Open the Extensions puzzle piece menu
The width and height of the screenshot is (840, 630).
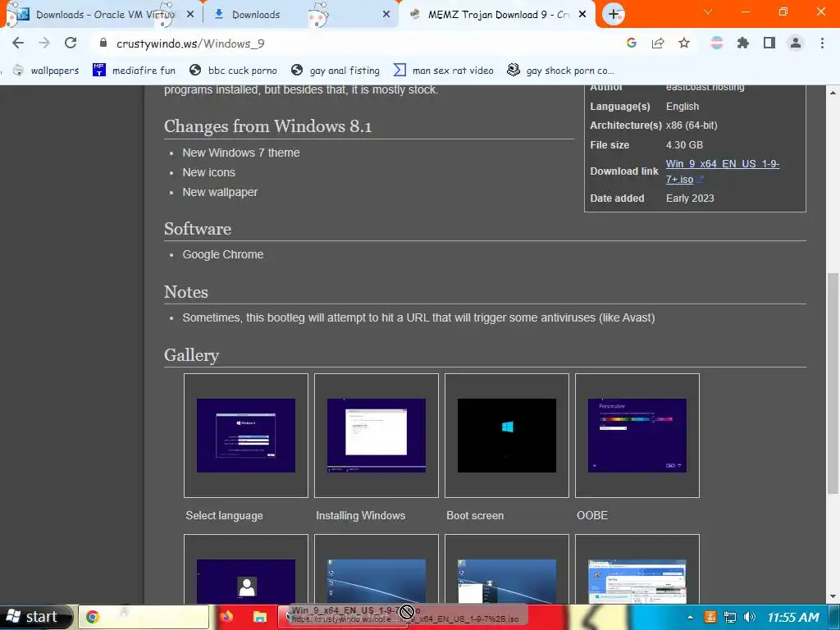tap(742, 43)
